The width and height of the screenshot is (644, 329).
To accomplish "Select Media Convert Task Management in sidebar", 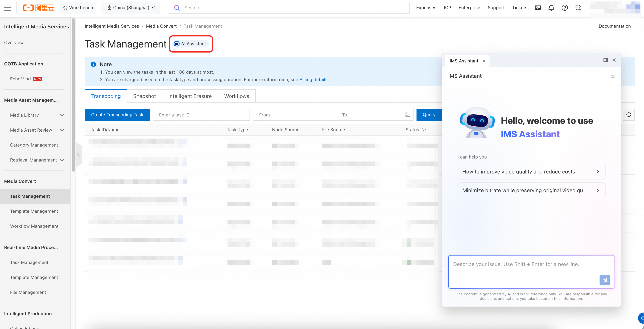I will pos(35,196).
